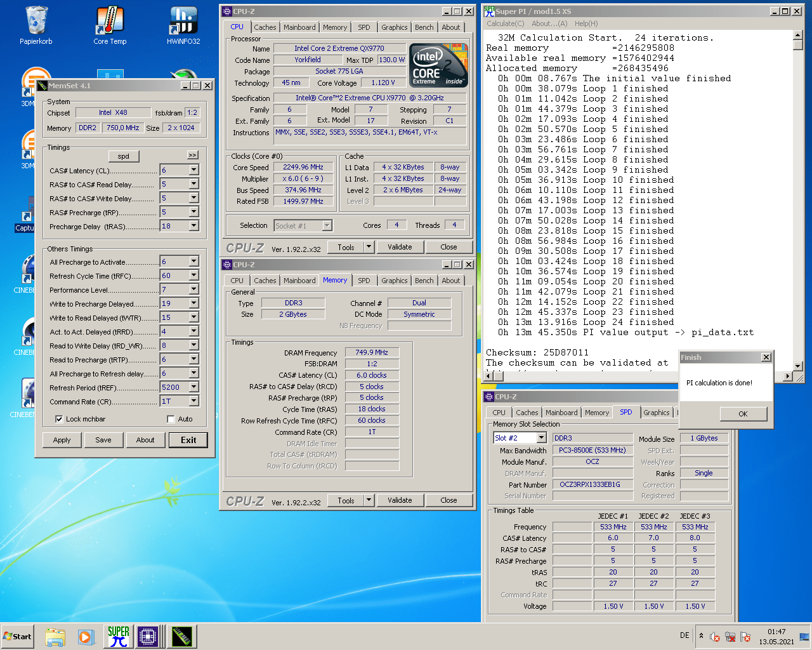Viewport: 812px width, 650px height.
Task: Open the media player taskbar icon
Action: pyautogui.click(x=86, y=637)
